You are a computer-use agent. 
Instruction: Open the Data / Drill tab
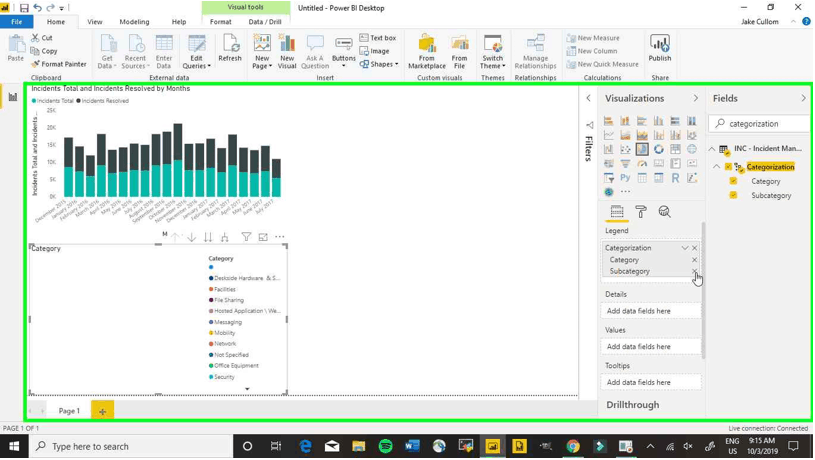point(265,22)
